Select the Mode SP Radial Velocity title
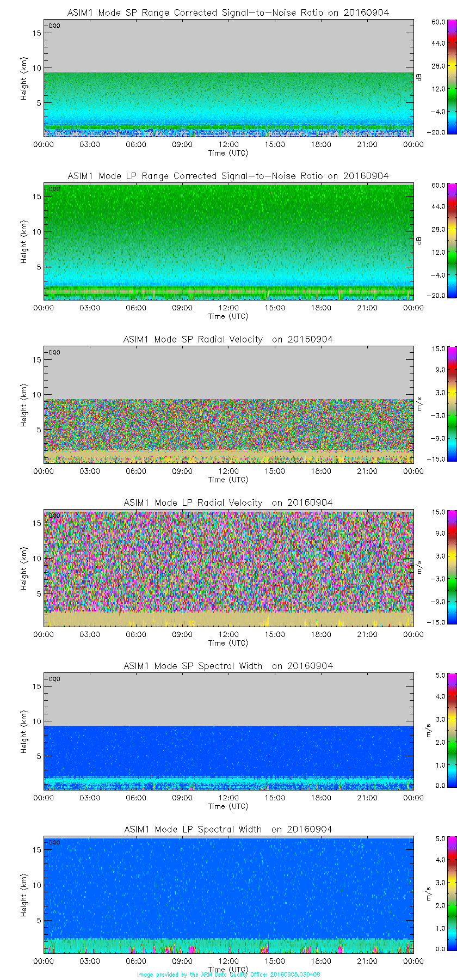457x980 pixels. tap(228, 339)
